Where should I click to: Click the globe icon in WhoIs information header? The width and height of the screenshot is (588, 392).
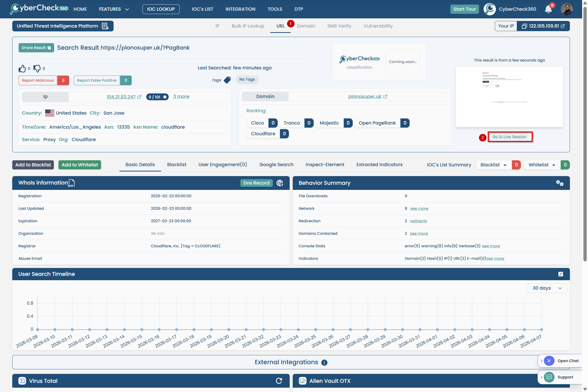click(x=280, y=183)
